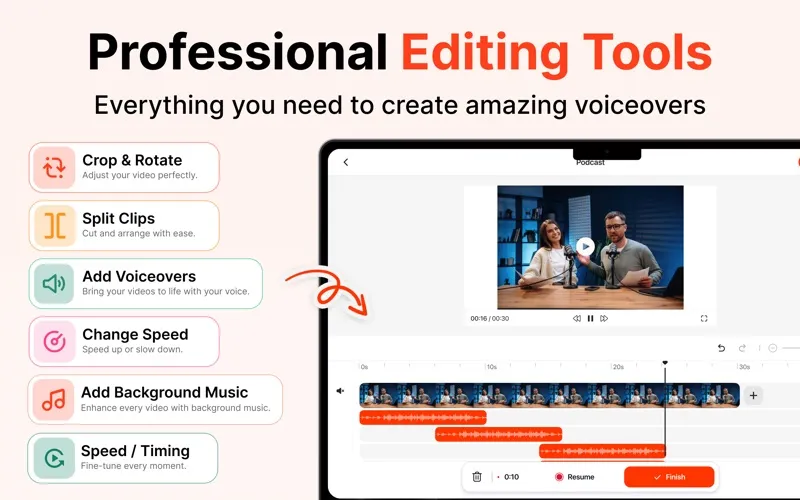
Task: Click the Crop & Rotate icon
Action: [55, 167]
